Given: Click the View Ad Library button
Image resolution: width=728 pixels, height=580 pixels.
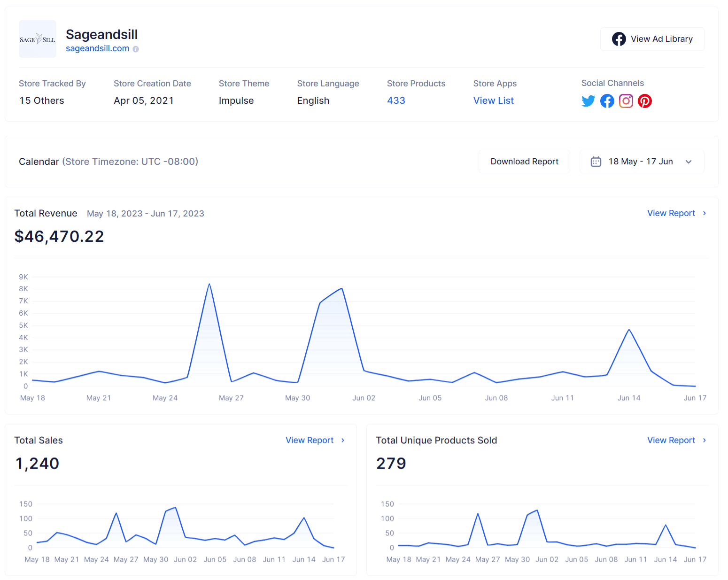Looking at the screenshot, I should coord(652,39).
